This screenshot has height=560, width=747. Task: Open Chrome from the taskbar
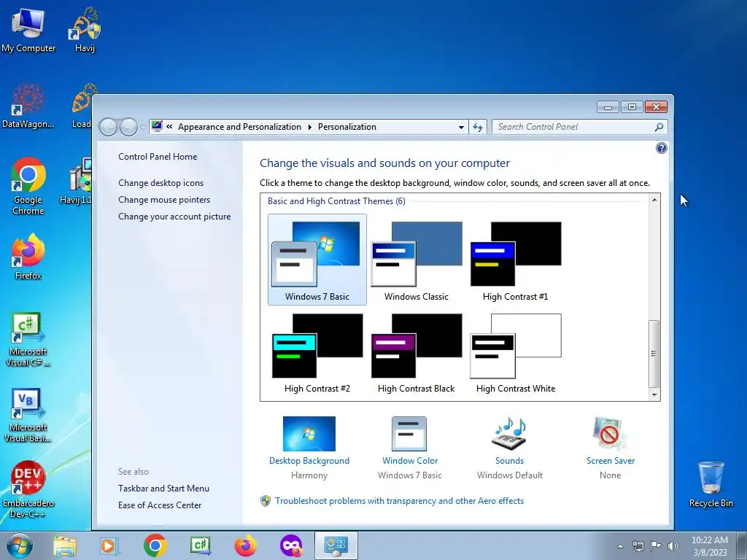point(155,545)
